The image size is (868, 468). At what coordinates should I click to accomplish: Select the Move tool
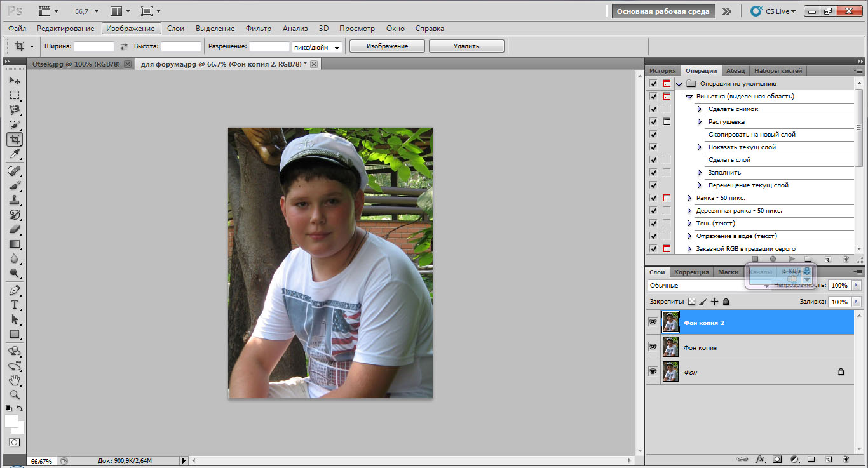pos(15,81)
